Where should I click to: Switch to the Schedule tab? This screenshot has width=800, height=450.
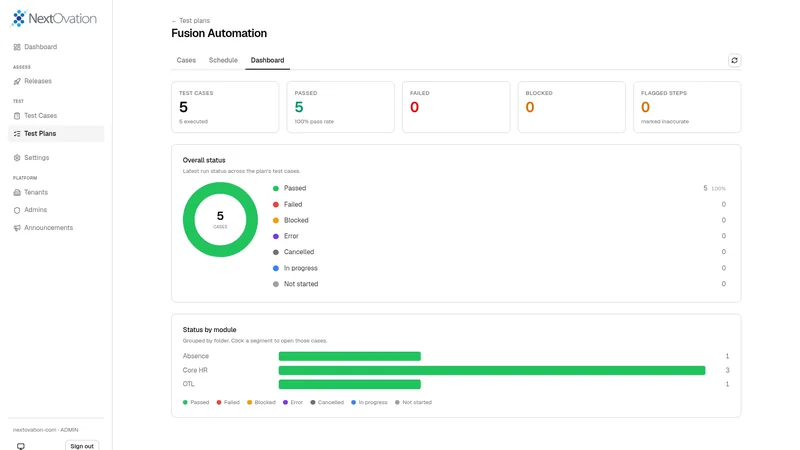pyautogui.click(x=223, y=60)
